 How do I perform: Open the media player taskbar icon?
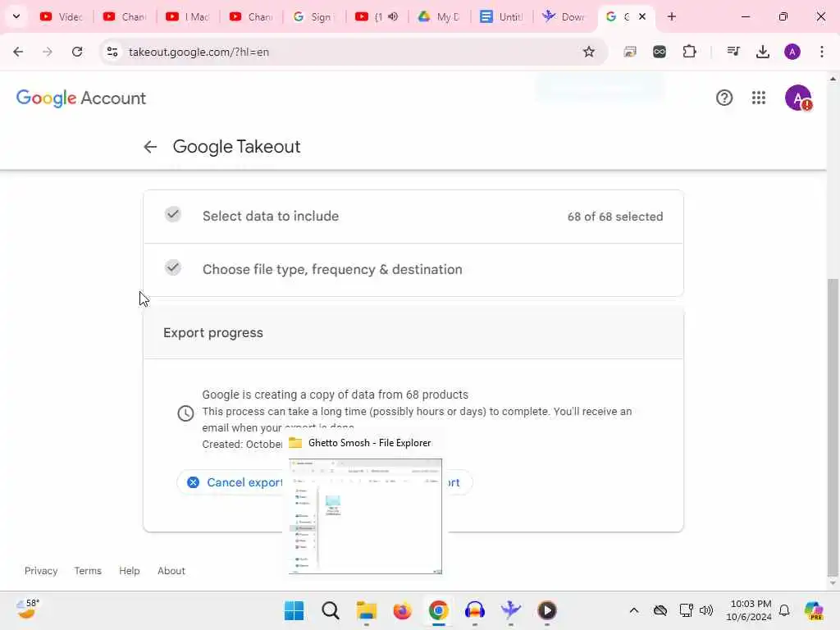tap(547, 610)
